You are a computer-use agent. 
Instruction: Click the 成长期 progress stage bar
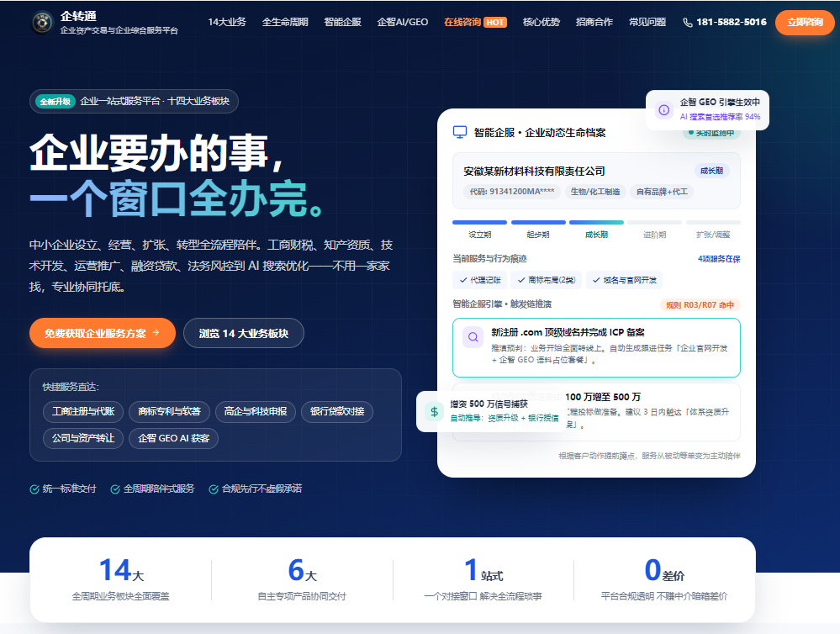click(x=596, y=222)
